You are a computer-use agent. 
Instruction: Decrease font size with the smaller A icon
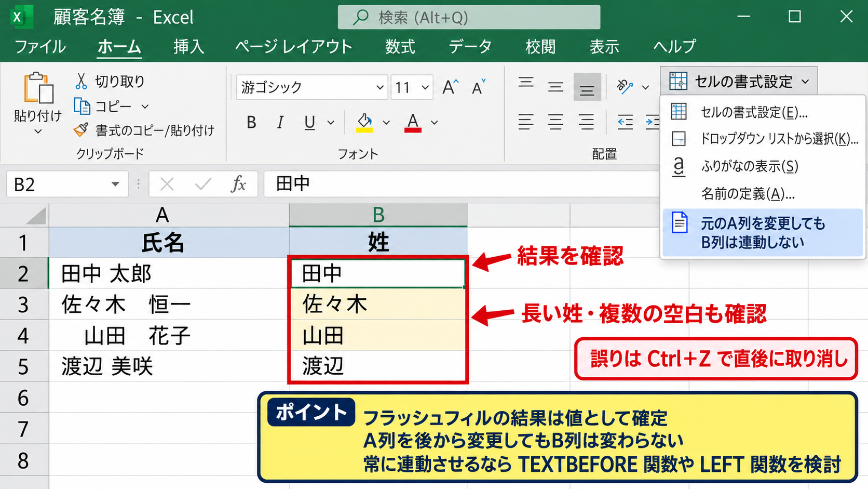(x=479, y=87)
